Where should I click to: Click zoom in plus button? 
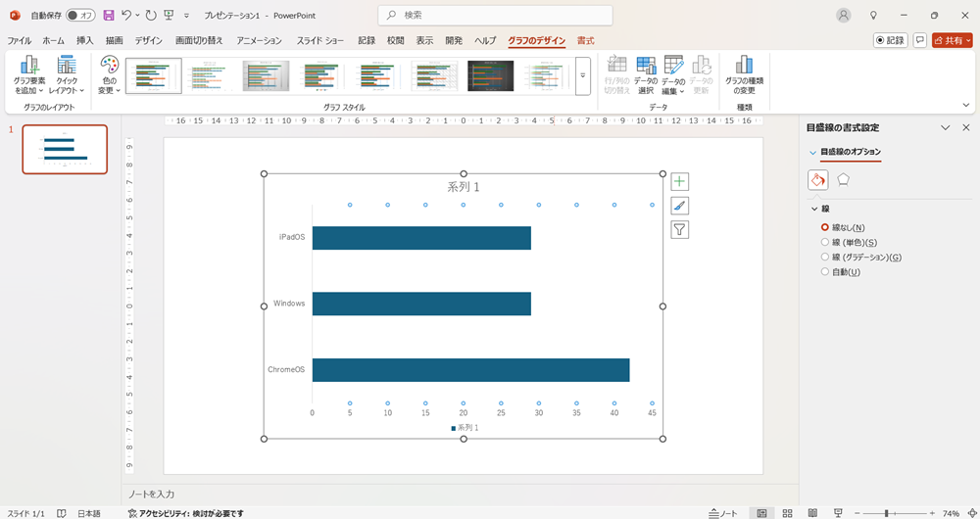(x=932, y=513)
